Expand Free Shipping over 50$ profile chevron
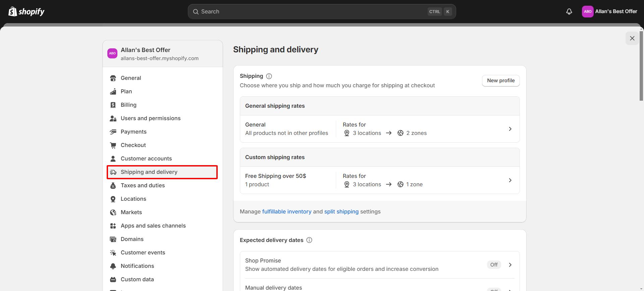This screenshot has width=644, height=291. point(510,180)
